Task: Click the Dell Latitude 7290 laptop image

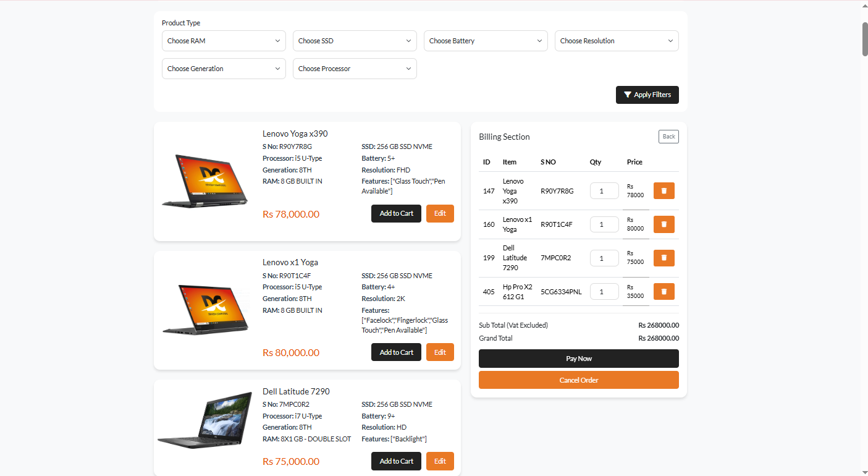Action: 205,420
